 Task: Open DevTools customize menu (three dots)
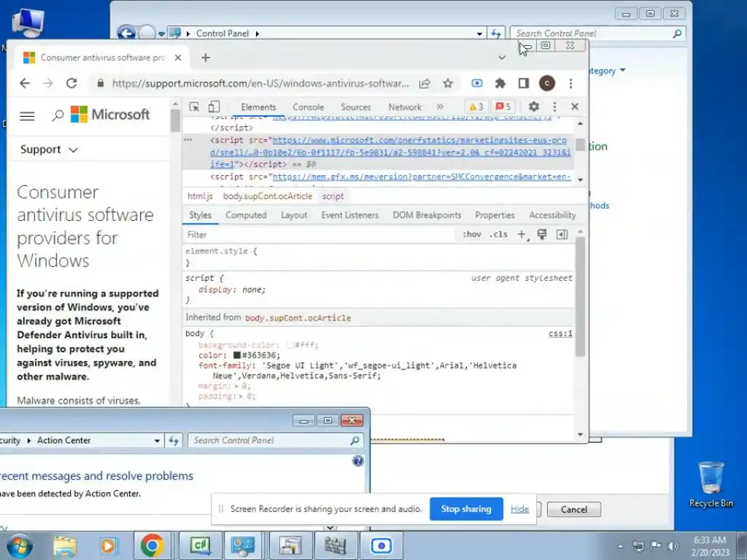[554, 106]
